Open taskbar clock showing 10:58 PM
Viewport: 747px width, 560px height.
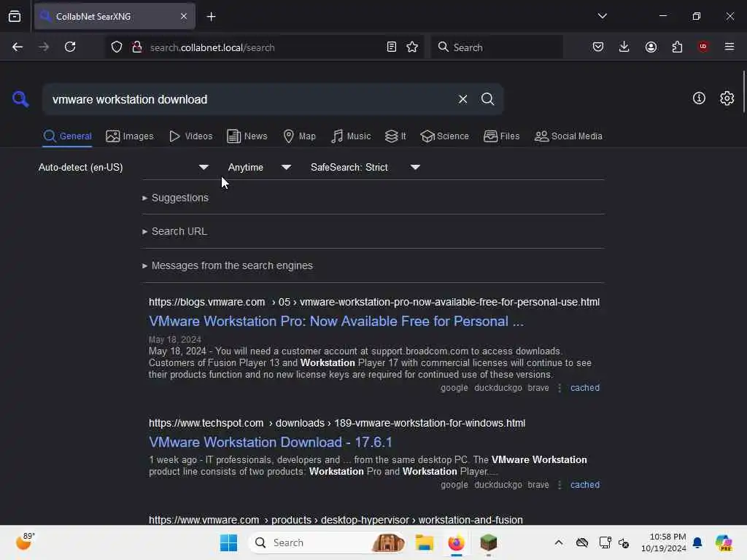click(x=664, y=542)
